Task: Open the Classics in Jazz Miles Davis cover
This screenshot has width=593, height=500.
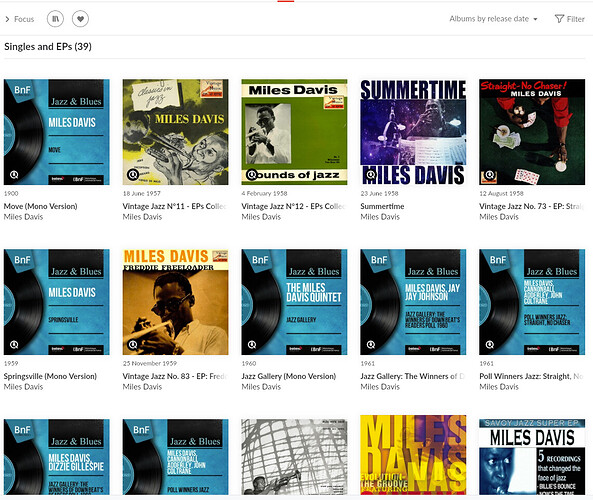Action: coord(175,132)
